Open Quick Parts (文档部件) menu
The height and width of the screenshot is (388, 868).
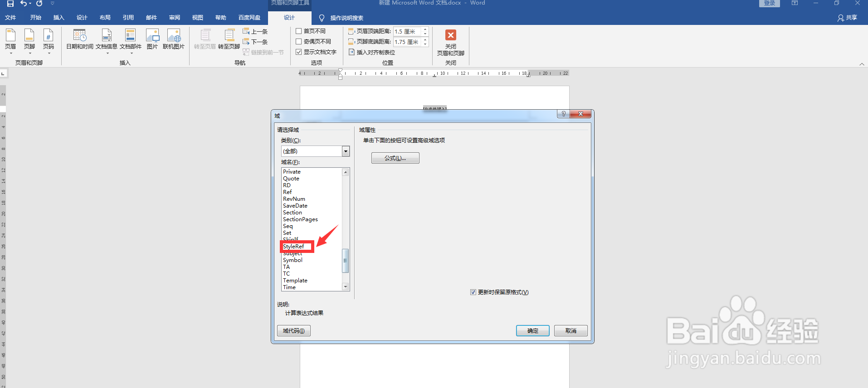click(x=131, y=42)
